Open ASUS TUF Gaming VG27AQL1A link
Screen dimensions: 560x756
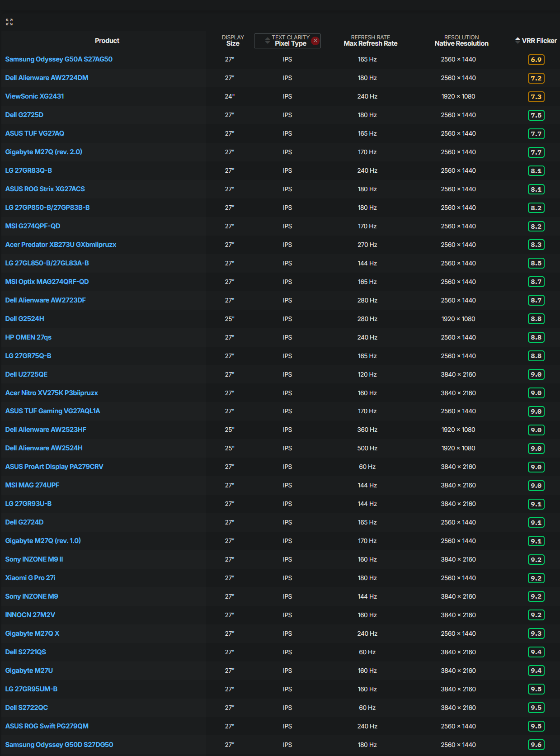point(53,411)
